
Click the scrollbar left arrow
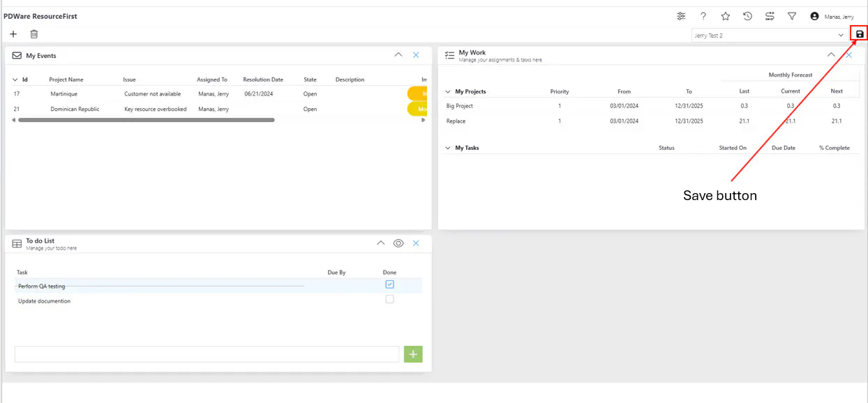(x=14, y=120)
